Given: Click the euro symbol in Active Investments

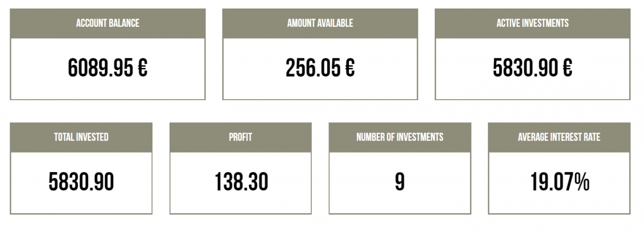Looking at the screenshot, I should pos(567,68).
